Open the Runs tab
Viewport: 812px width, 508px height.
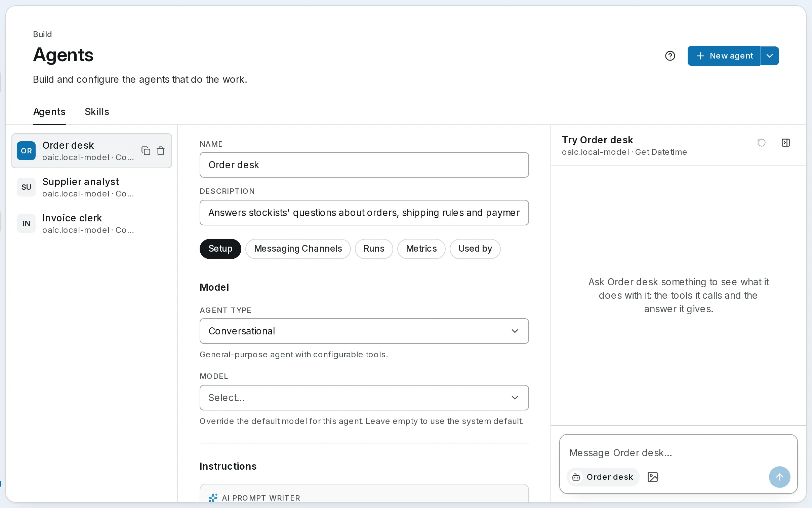click(x=374, y=249)
